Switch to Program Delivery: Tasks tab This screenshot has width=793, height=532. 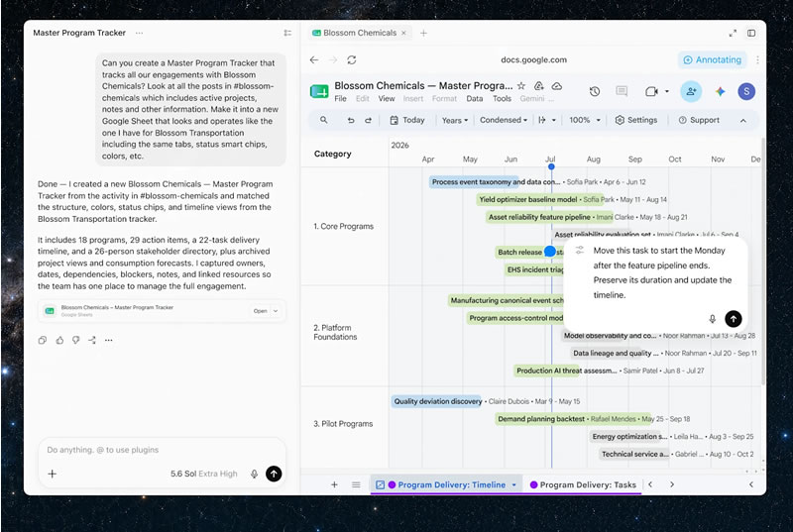(x=583, y=484)
